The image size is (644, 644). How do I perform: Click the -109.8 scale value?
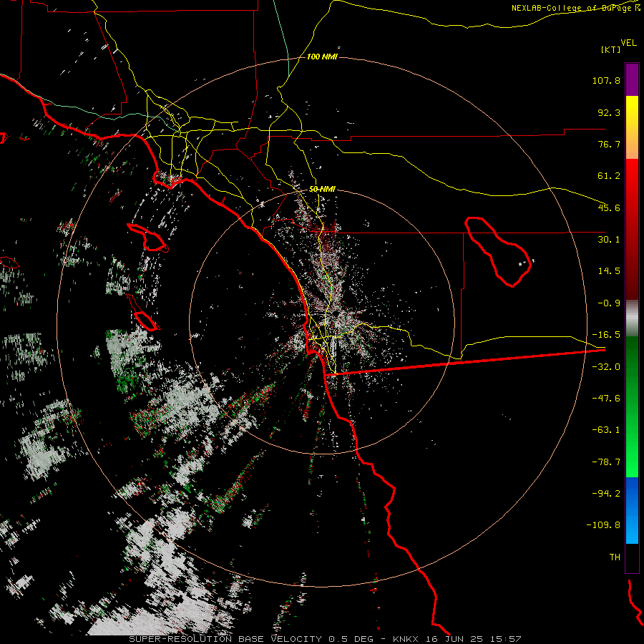[603, 525]
